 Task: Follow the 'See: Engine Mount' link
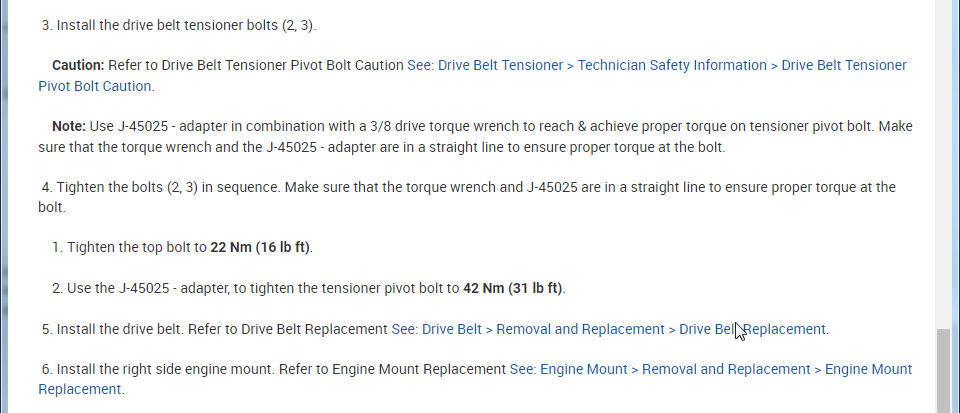click(x=569, y=369)
